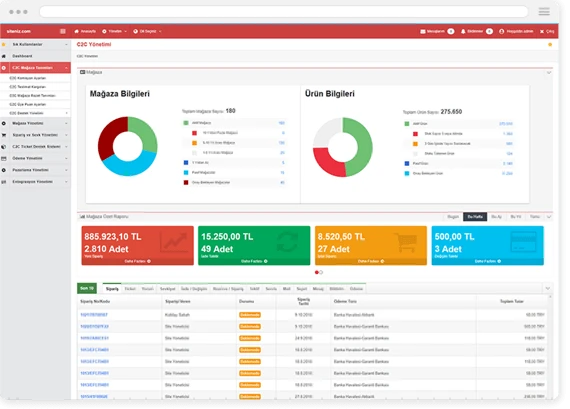
Task: Select the Bu Hafta period toggle
Action: pos(475,217)
